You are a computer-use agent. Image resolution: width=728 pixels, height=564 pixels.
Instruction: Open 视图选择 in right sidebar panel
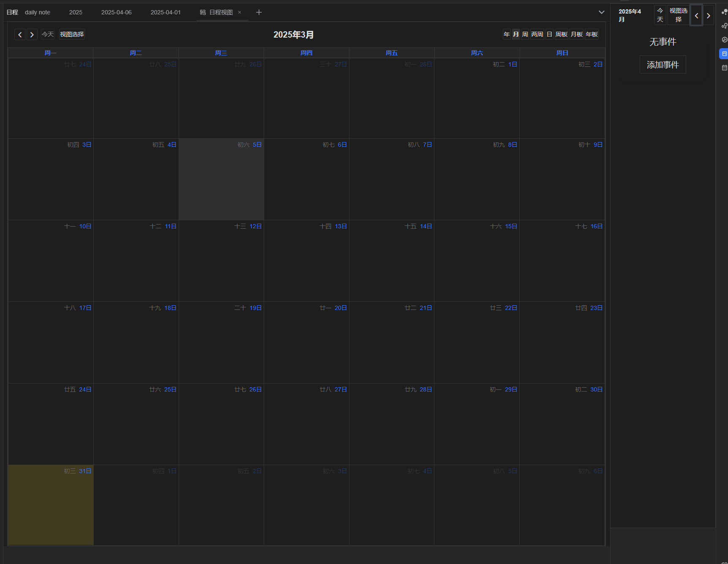(678, 15)
